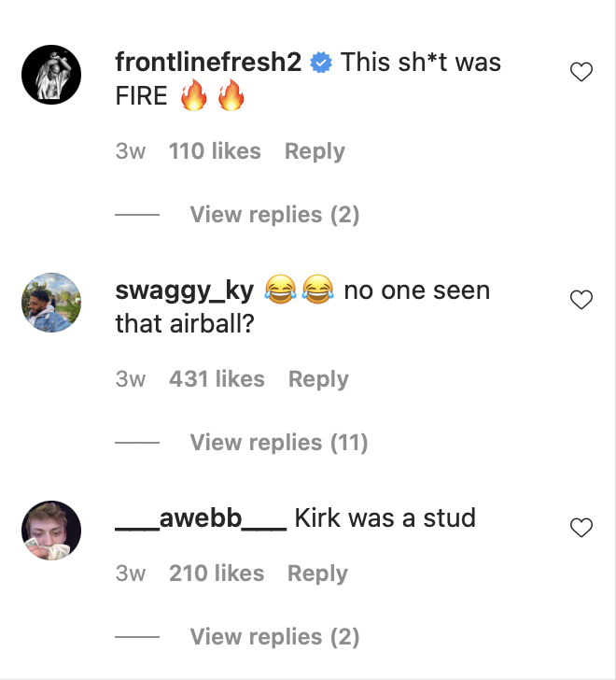The height and width of the screenshot is (680, 616).
Task: See who gave 431 likes
Action: pyautogui.click(x=217, y=379)
